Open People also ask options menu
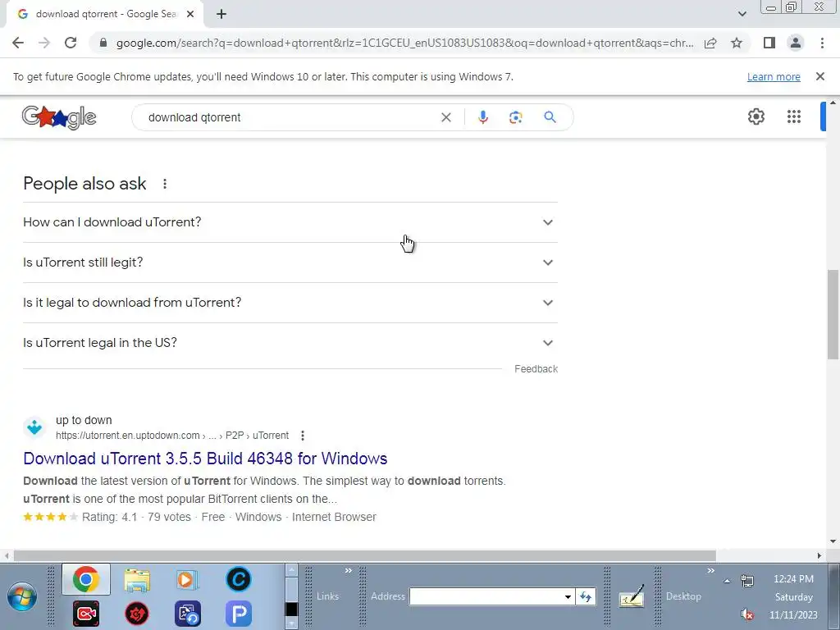Viewport: 840px width, 630px height. pyautogui.click(x=164, y=184)
